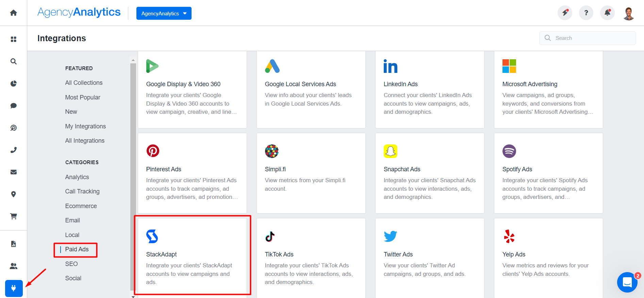Open the chat messenger bubble

tap(627, 282)
